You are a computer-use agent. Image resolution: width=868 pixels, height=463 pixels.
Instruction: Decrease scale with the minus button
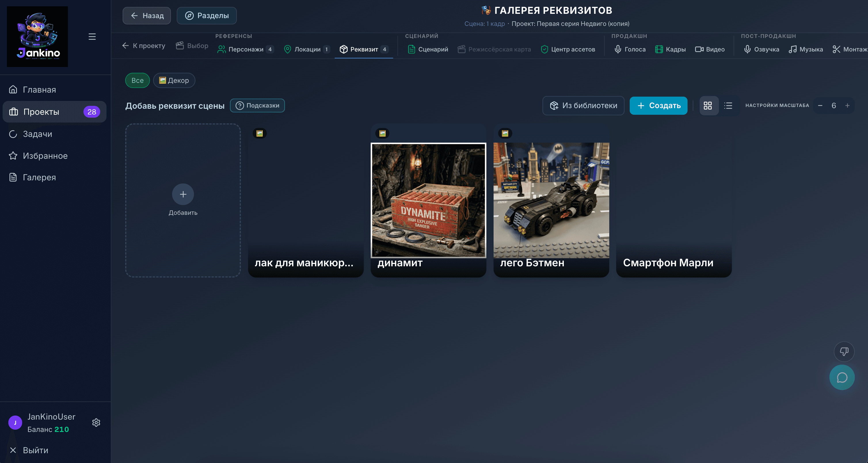pos(820,106)
